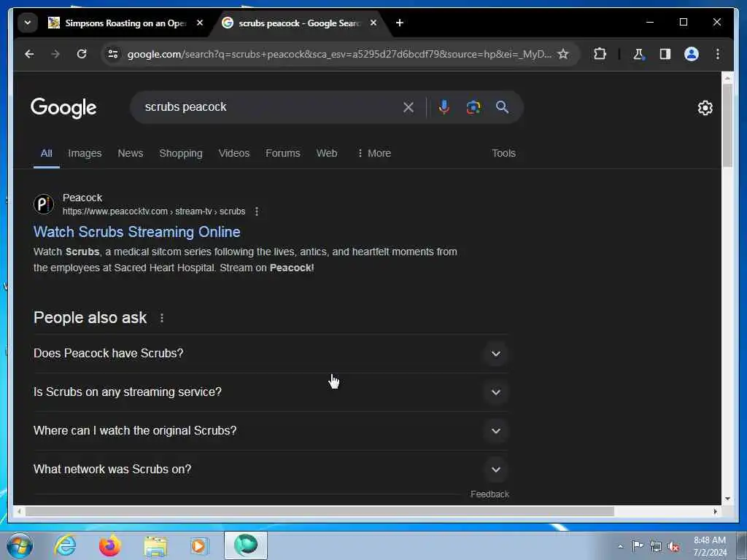Open the tab search dropdown
The width and height of the screenshot is (747, 560).
coord(28,23)
